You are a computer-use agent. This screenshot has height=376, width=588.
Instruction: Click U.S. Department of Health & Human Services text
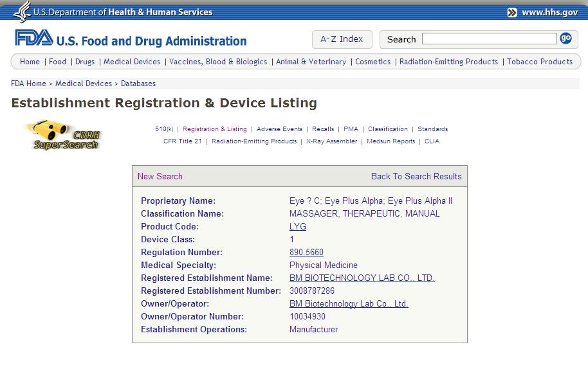(123, 12)
